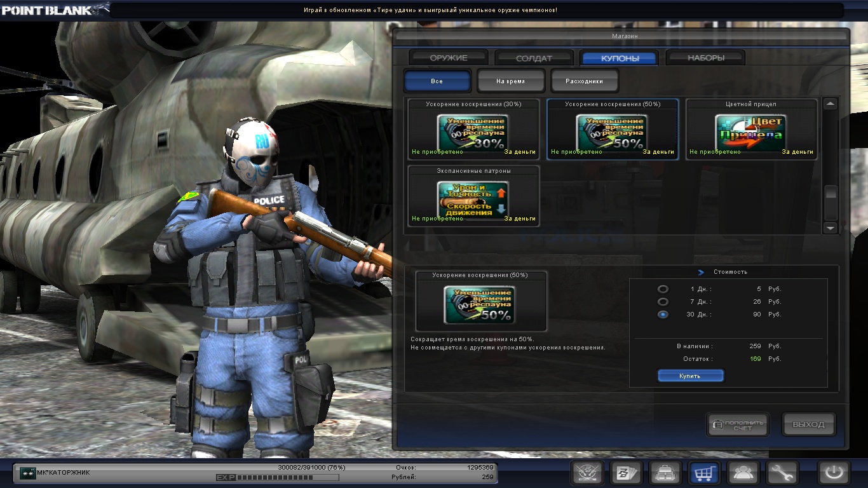Click the news ticker about Тир удачи

[431, 10]
